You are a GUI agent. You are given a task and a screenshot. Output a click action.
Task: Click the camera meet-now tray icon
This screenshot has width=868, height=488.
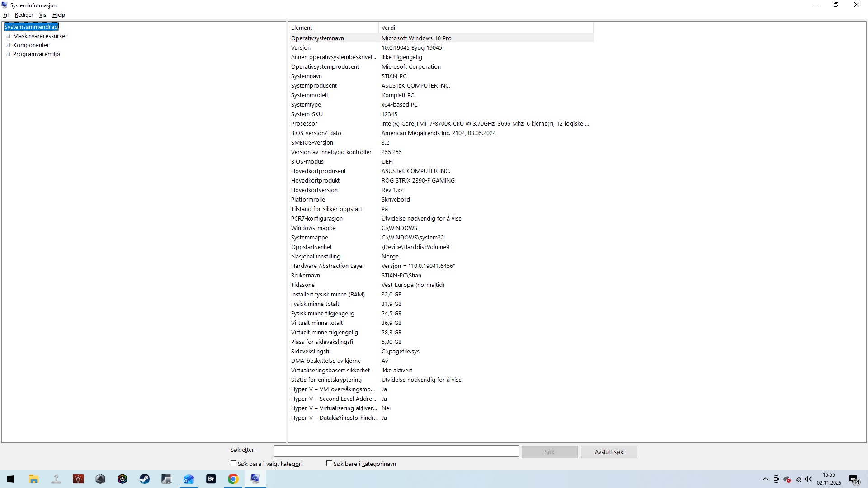[776, 479]
